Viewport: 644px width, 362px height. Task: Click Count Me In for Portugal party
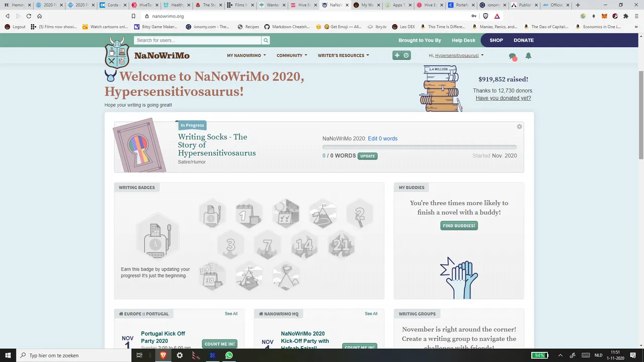(x=219, y=344)
